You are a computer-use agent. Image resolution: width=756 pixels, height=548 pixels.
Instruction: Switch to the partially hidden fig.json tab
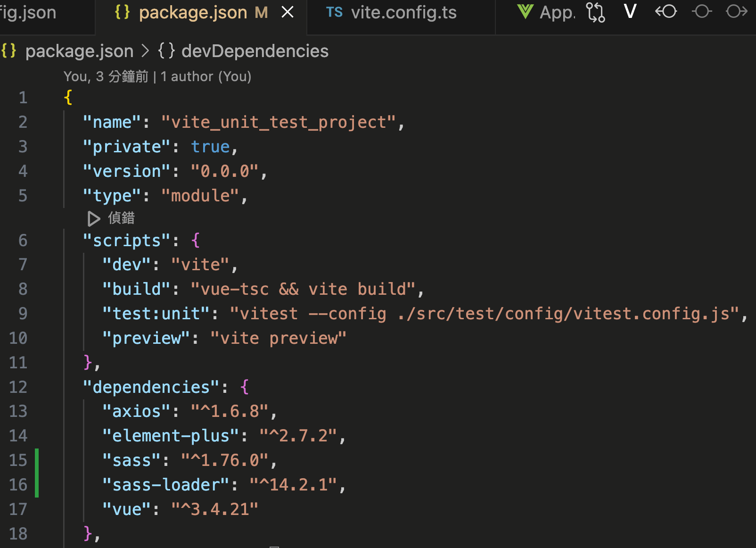point(28,13)
